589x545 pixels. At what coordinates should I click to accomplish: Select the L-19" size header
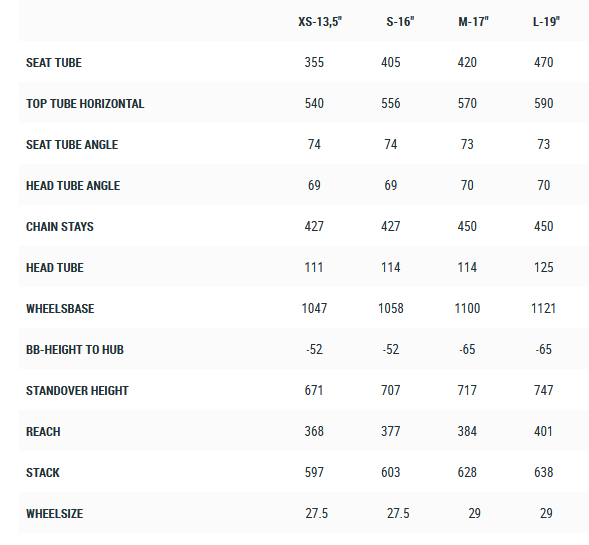546,21
